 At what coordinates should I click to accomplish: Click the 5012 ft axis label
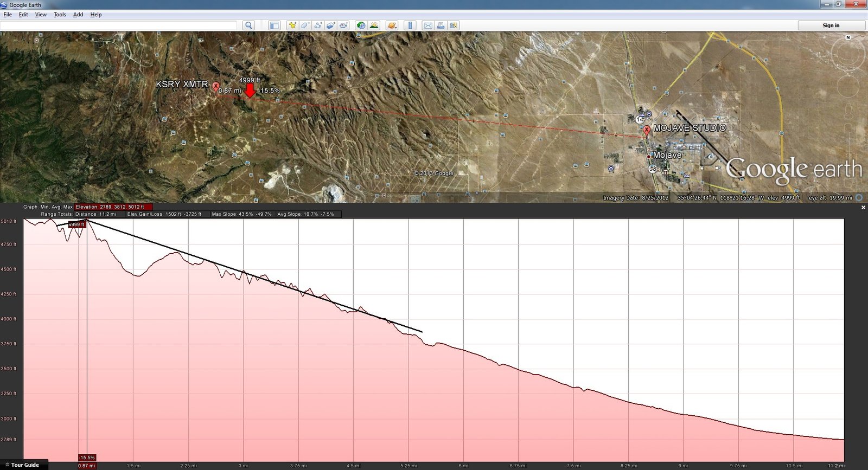click(x=9, y=221)
